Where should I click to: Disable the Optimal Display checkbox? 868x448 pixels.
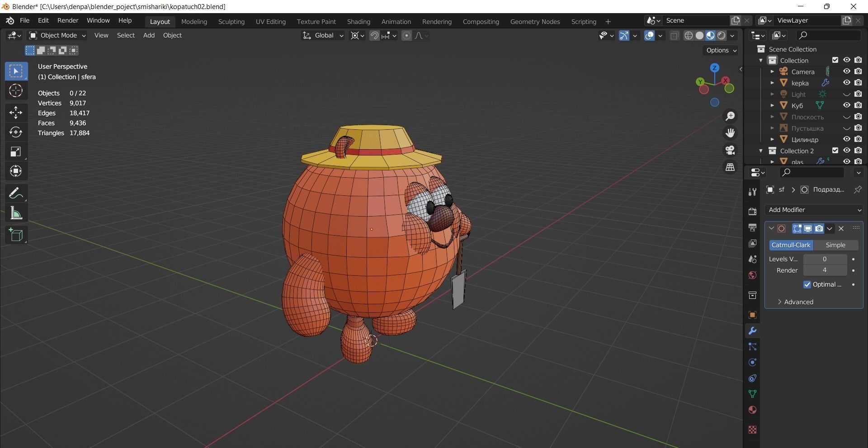807,284
